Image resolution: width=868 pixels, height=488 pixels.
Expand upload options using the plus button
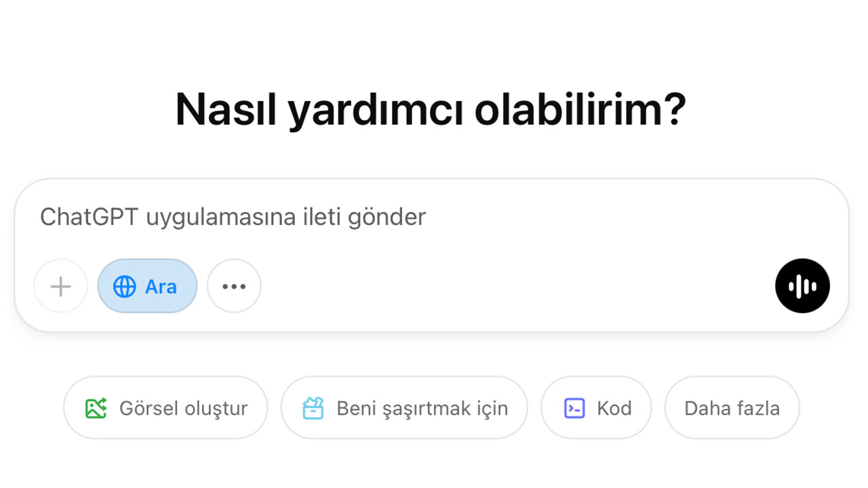[60, 286]
